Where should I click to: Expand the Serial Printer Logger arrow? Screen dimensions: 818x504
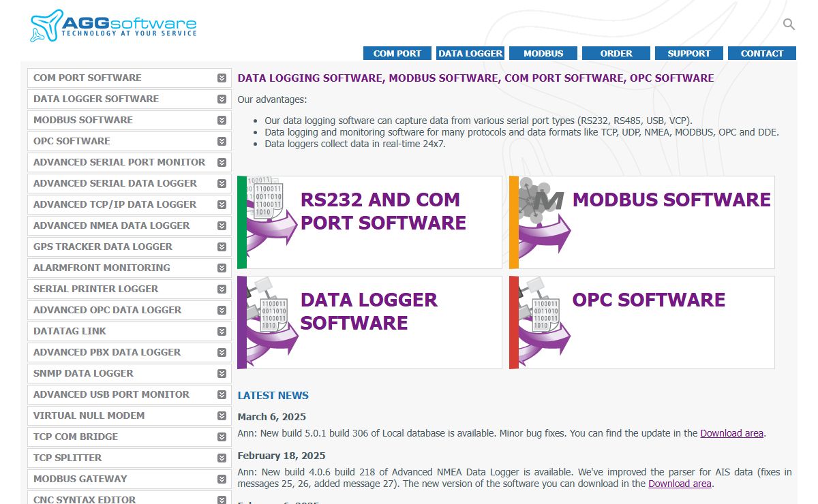pos(222,289)
